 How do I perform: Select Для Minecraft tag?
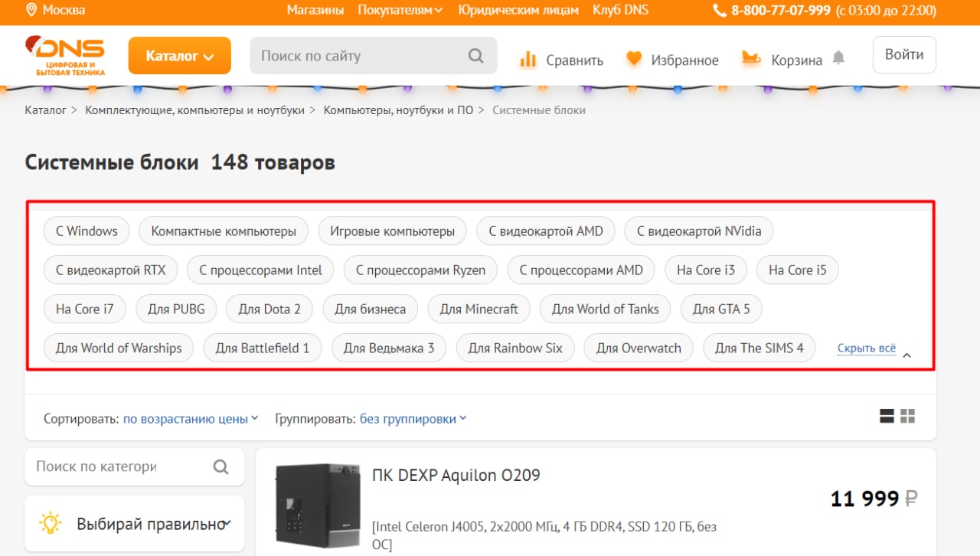479,309
